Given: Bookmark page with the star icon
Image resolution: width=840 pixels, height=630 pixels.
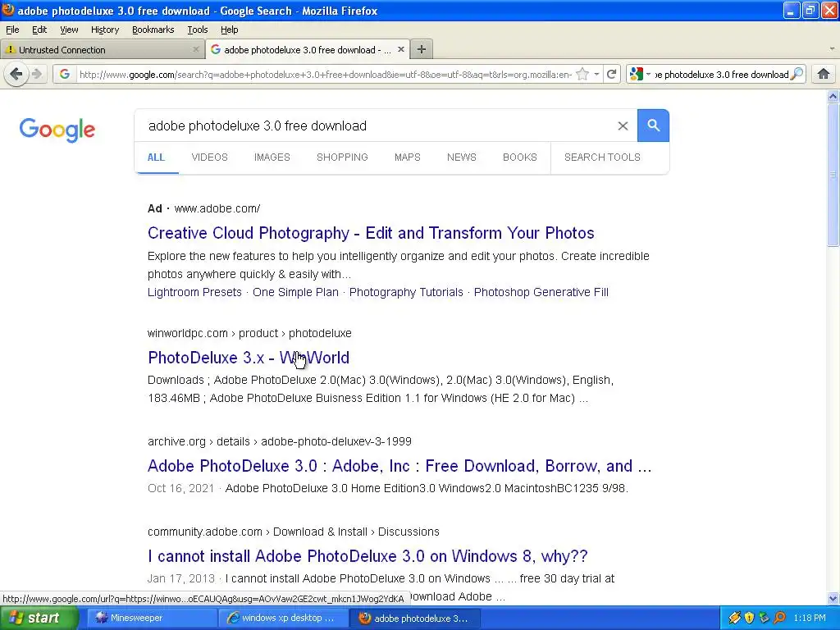Looking at the screenshot, I should [582, 75].
